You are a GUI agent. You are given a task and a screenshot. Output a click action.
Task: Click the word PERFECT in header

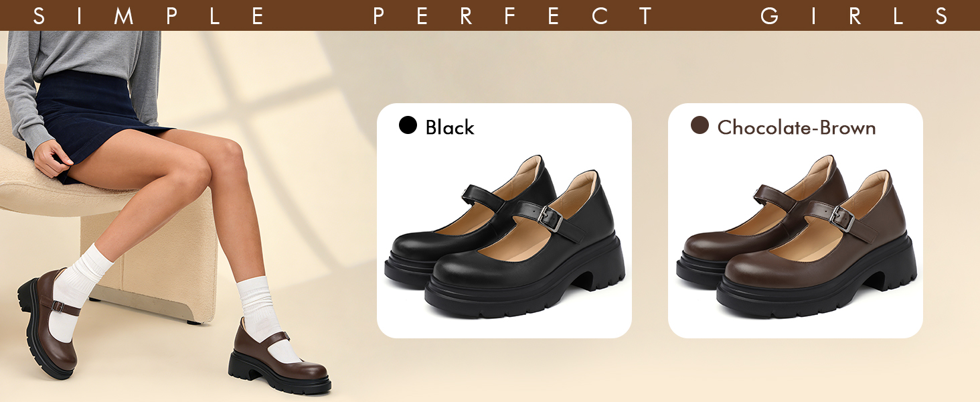pyautogui.click(x=514, y=15)
